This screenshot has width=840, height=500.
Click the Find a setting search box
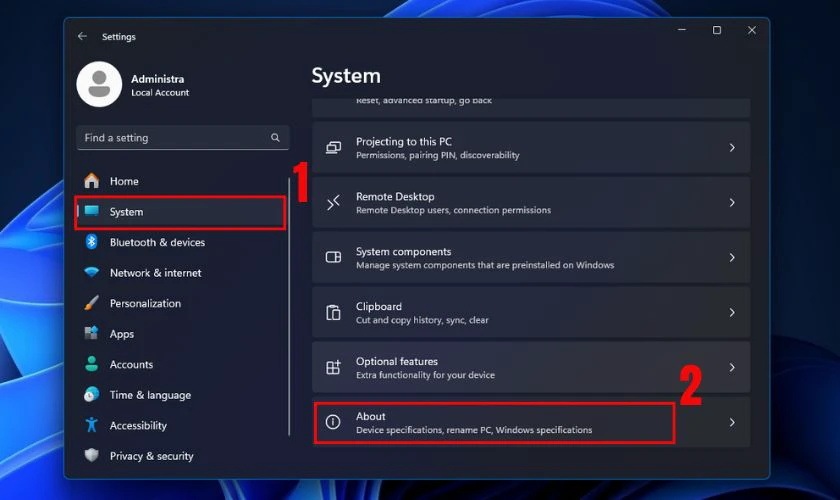click(183, 138)
